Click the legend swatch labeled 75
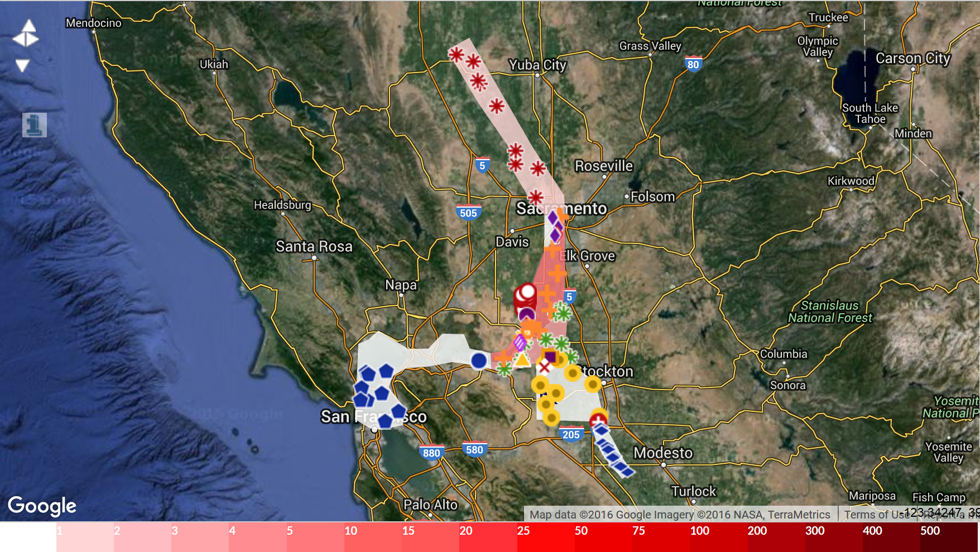The height and width of the screenshot is (552, 980). click(661, 537)
